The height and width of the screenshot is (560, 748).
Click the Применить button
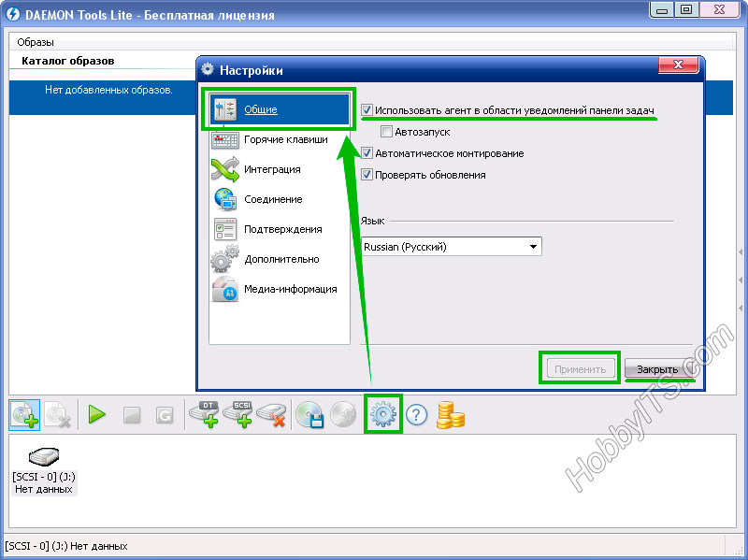(x=580, y=369)
